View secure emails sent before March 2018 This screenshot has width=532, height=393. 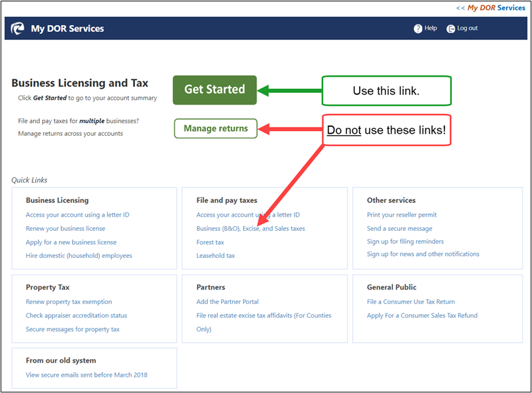click(87, 375)
